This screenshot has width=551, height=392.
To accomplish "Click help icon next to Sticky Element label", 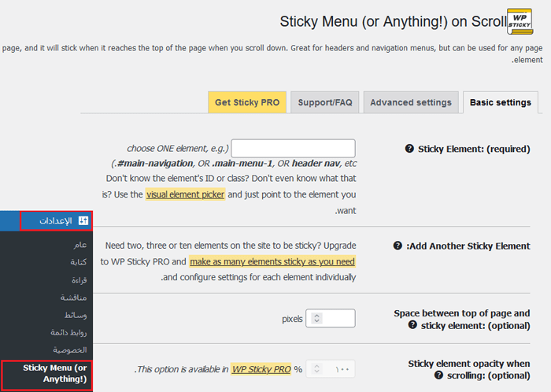I will (409, 149).
